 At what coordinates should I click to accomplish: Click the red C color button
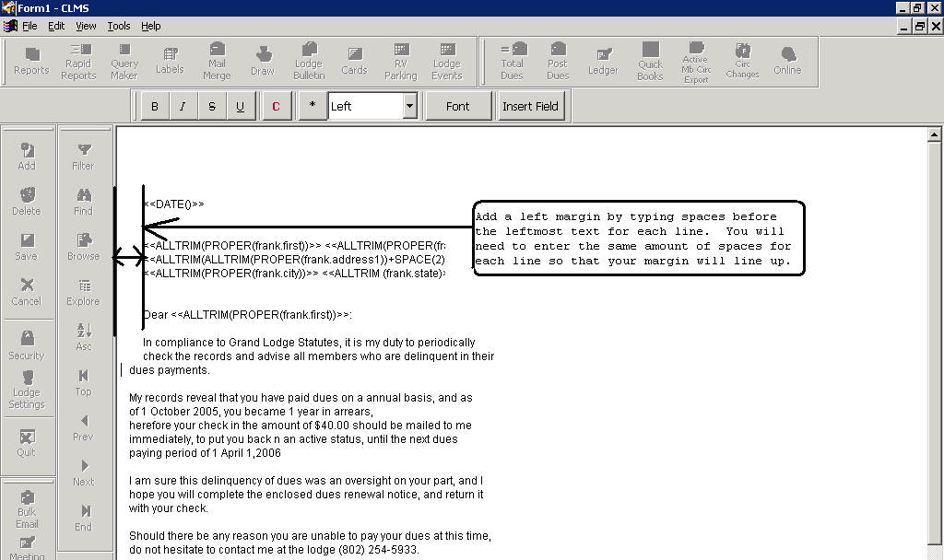click(x=276, y=107)
